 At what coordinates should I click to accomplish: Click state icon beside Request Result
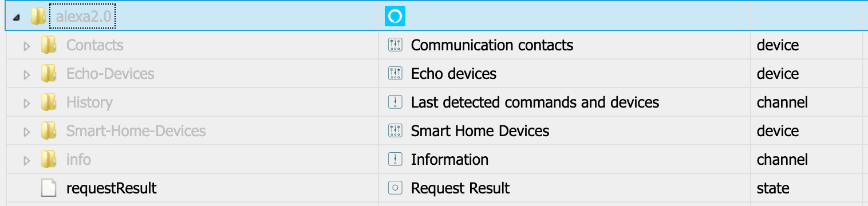pyautogui.click(x=395, y=188)
